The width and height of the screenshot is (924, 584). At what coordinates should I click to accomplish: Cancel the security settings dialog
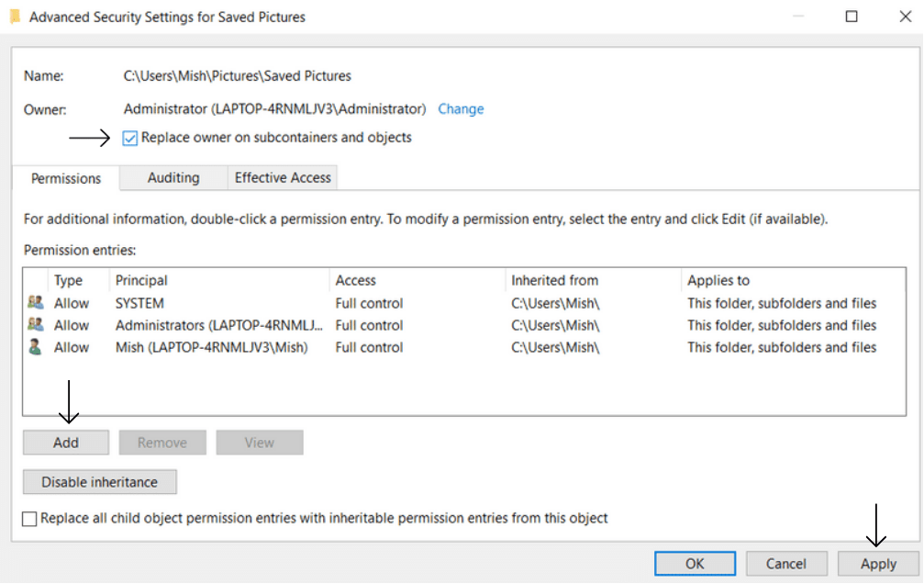(786, 564)
